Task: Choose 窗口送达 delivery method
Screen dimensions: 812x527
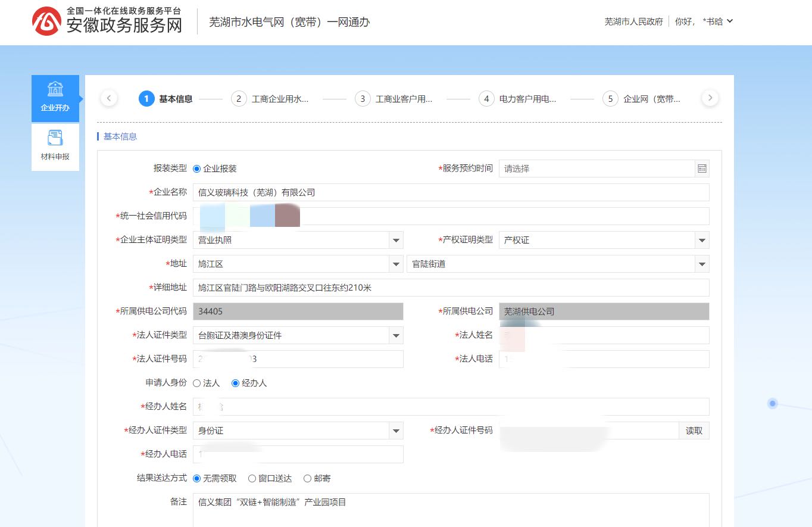Action: (252, 478)
